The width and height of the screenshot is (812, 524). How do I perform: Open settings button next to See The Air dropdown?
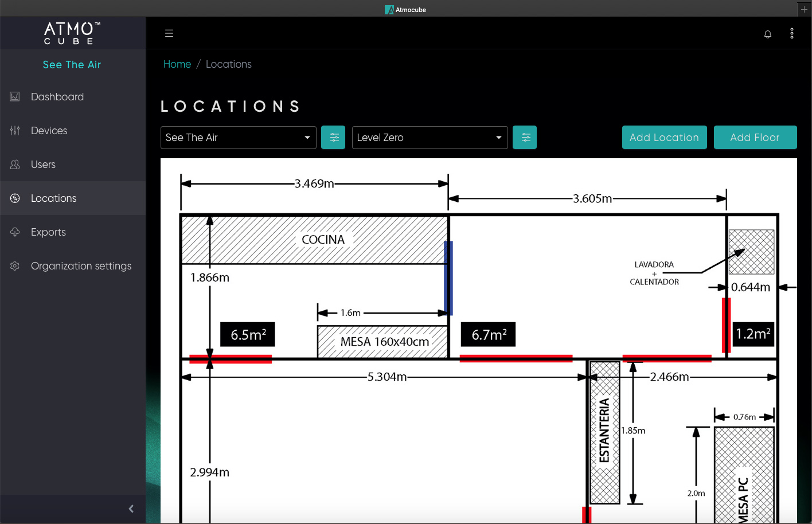333,138
